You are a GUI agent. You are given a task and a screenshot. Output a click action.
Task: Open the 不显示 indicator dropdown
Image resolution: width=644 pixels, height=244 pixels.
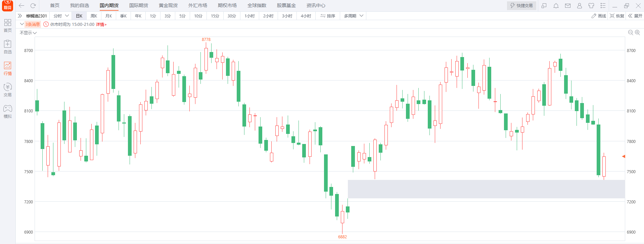(x=28, y=33)
